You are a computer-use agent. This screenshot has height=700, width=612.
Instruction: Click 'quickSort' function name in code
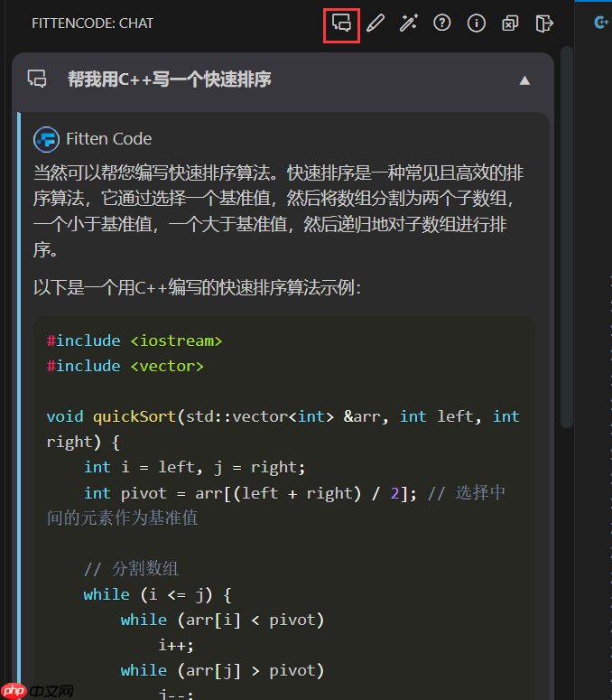[134, 416]
